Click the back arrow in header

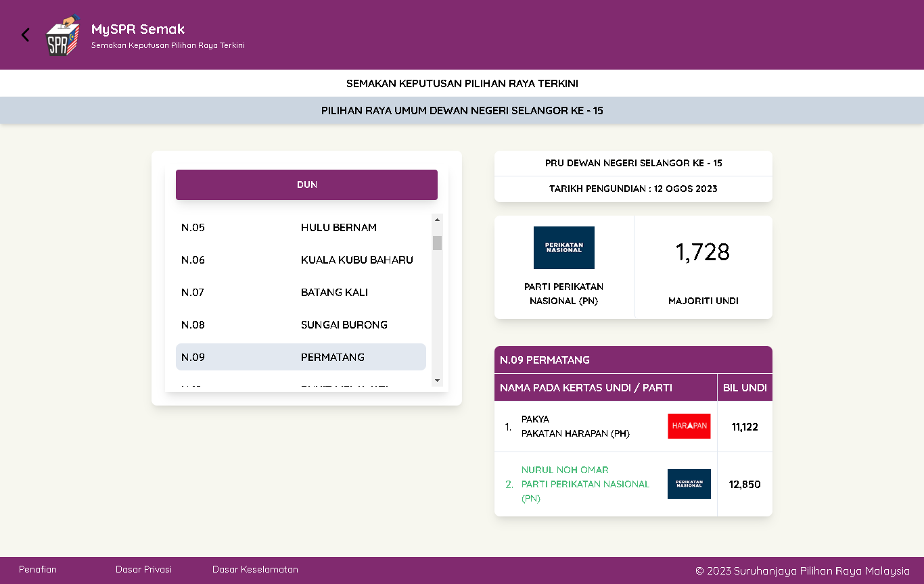pyautogui.click(x=26, y=35)
